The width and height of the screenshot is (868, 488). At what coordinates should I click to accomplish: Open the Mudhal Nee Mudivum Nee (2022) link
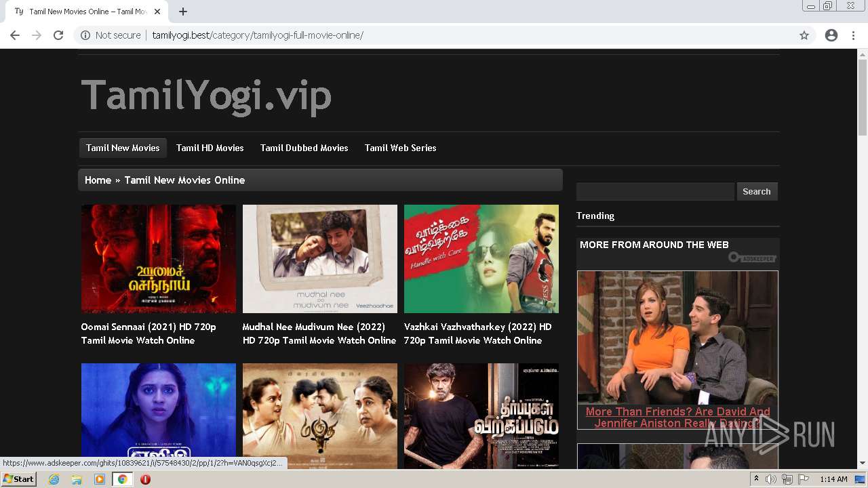point(319,333)
